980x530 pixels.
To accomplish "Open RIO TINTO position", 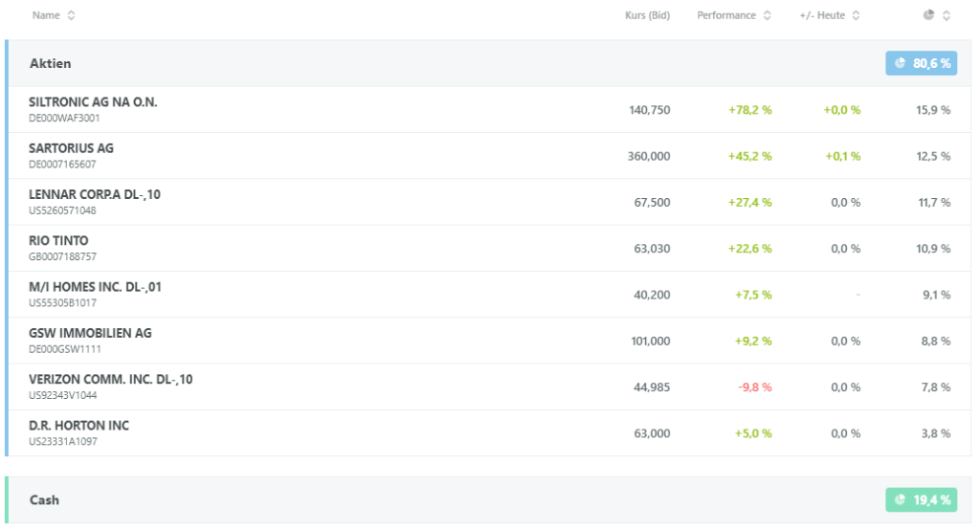I will 58,241.
